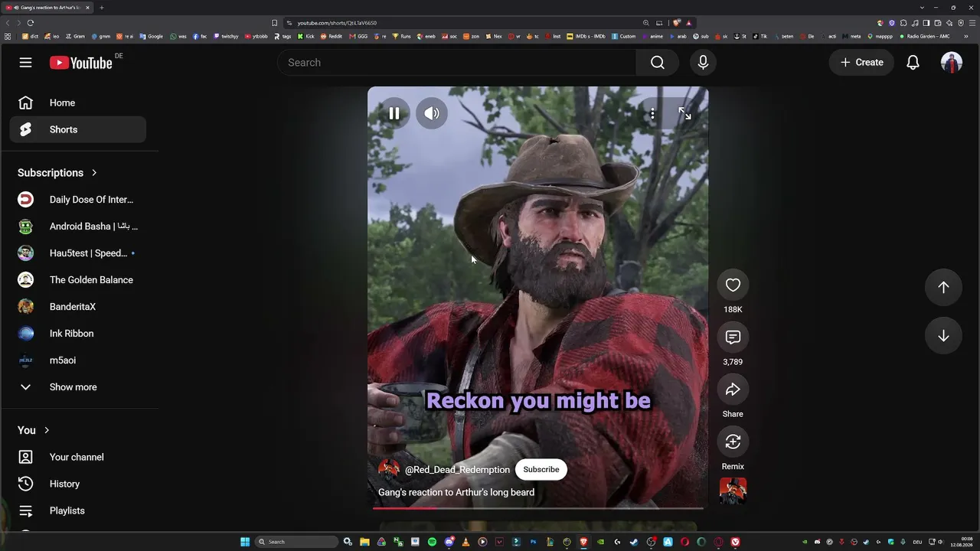Open the taskbar clock and date
980x551 pixels.
pyautogui.click(x=962, y=542)
